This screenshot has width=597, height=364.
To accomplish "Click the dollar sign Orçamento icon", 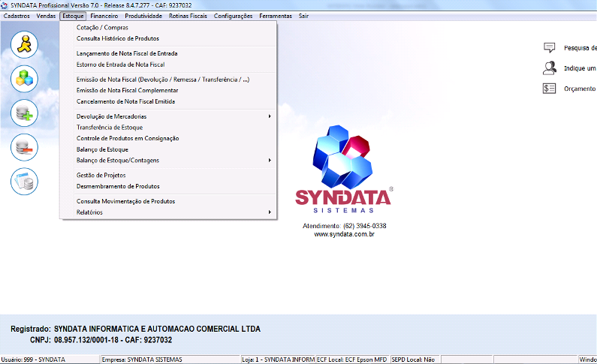I will pyautogui.click(x=550, y=89).
